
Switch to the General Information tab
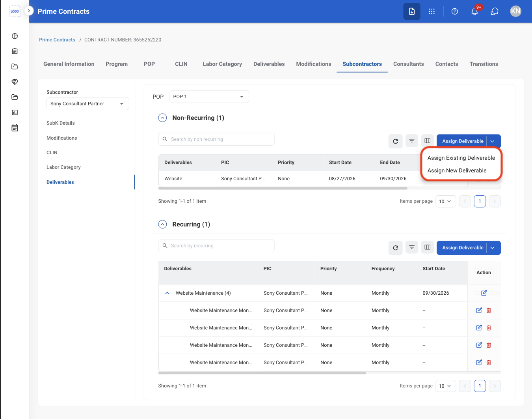click(69, 64)
